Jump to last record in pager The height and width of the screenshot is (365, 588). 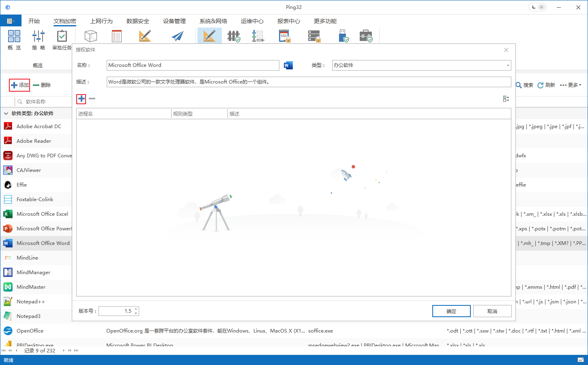tap(76, 350)
